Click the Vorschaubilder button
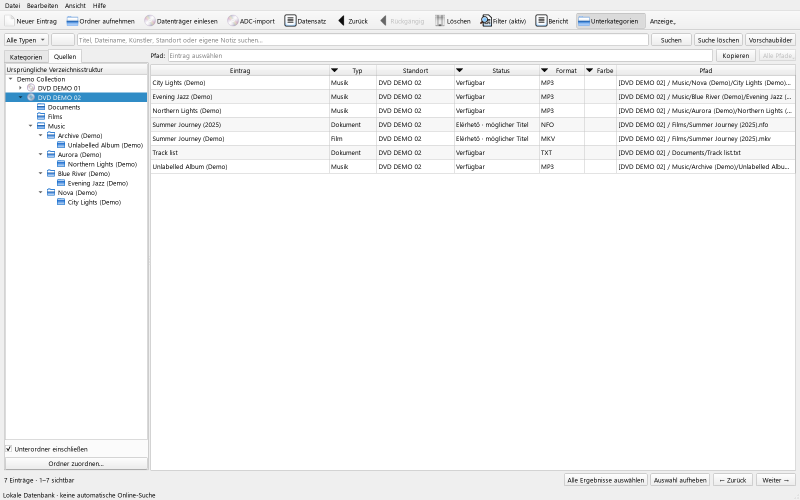The height and width of the screenshot is (500, 800). pyautogui.click(x=770, y=40)
